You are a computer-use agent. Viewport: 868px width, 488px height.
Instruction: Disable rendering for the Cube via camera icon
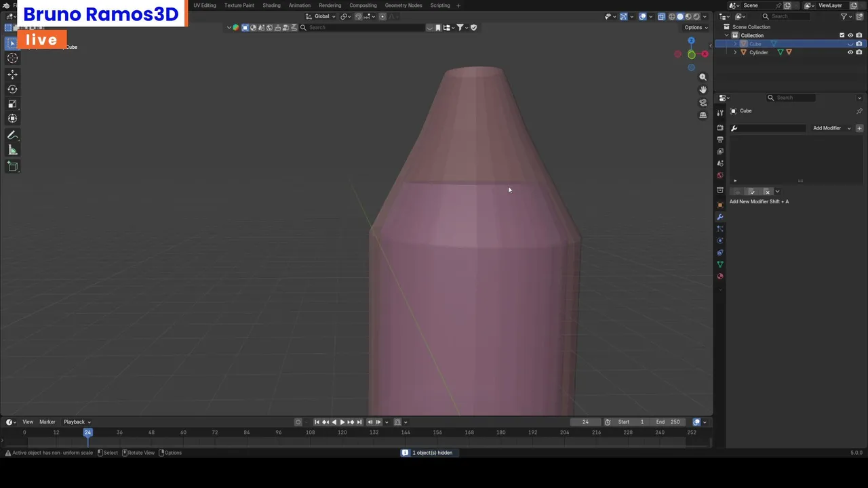[x=859, y=44]
